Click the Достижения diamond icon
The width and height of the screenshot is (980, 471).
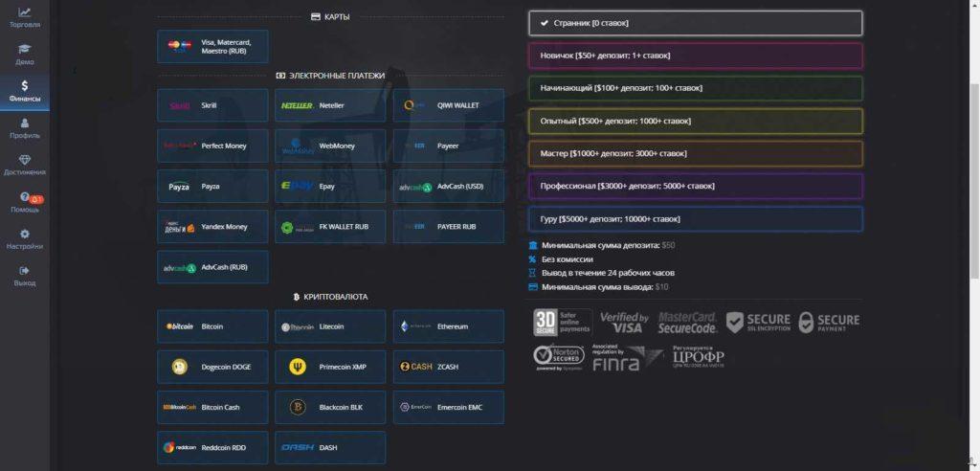[x=25, y=160]
